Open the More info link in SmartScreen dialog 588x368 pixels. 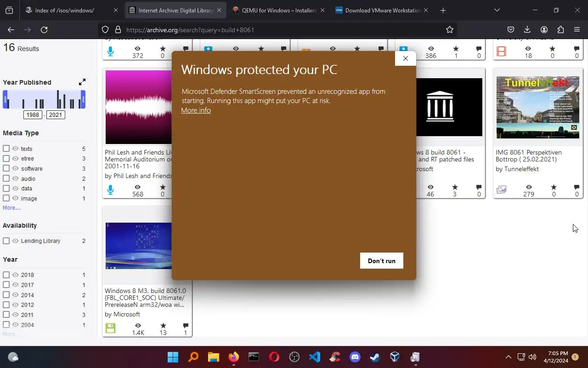tap(196, 110)
